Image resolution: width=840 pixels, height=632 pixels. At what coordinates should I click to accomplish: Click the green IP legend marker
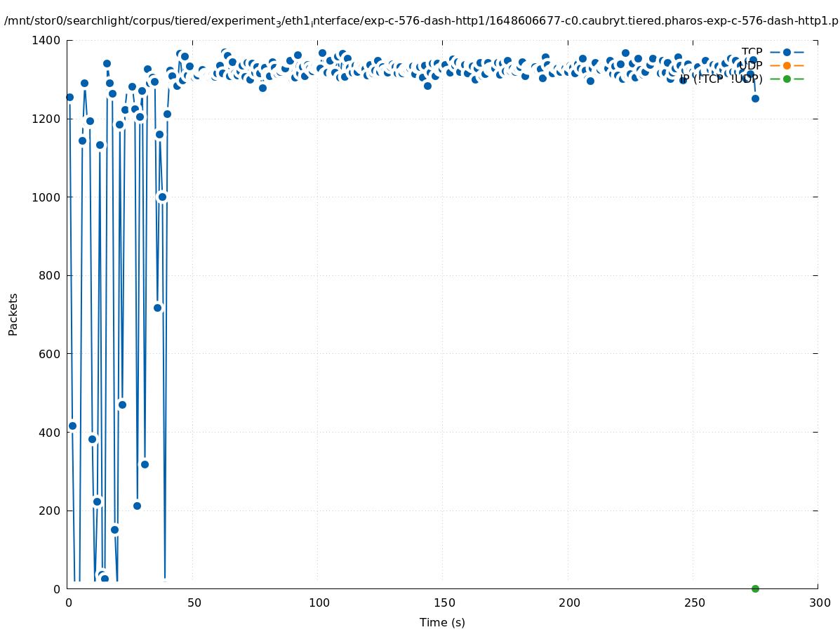click(787, 79)
